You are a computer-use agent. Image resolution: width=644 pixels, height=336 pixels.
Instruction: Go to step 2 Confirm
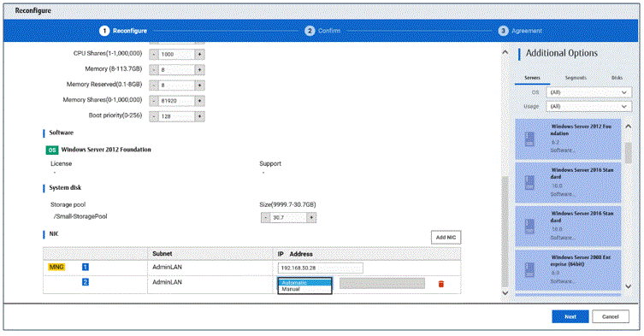(322, 31)
